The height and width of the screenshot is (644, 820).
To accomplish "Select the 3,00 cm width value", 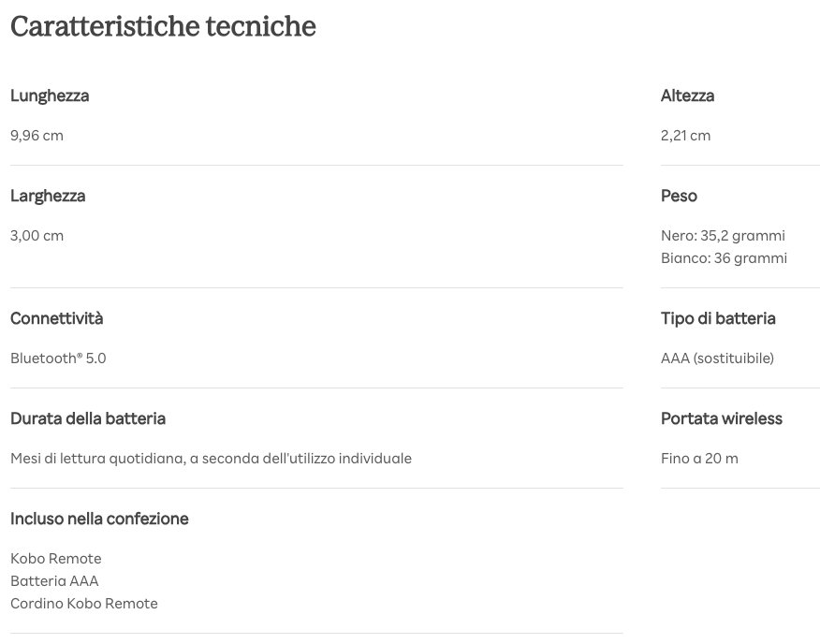I will tap(37, 236).
